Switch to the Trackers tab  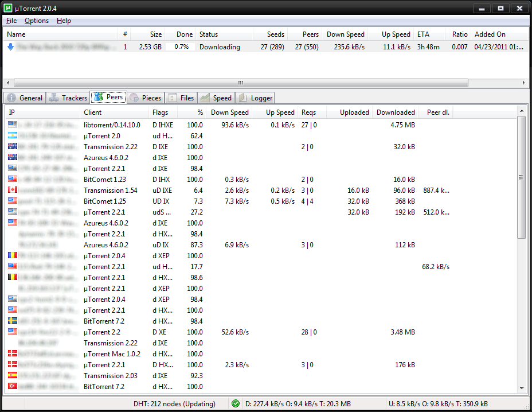pos(68,98)
